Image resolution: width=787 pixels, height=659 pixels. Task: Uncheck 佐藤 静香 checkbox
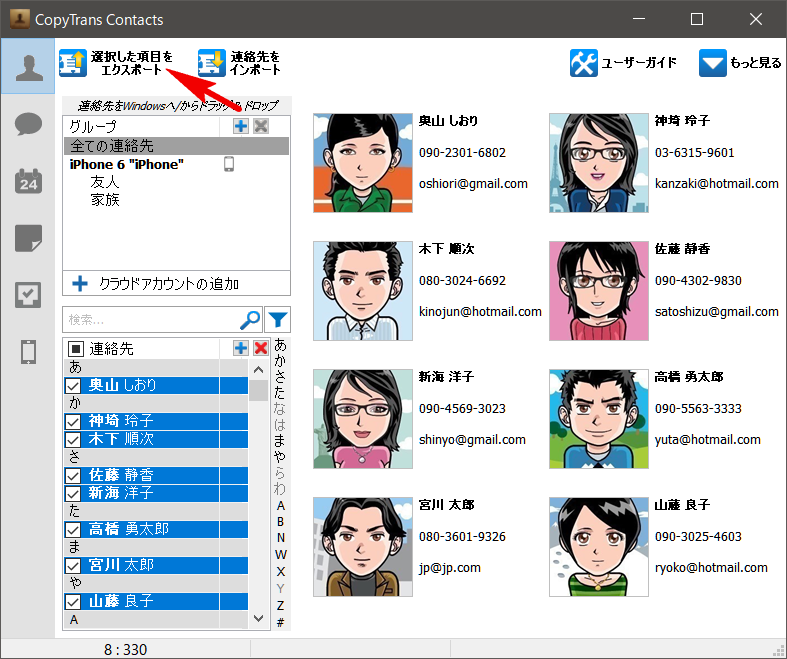73,475
